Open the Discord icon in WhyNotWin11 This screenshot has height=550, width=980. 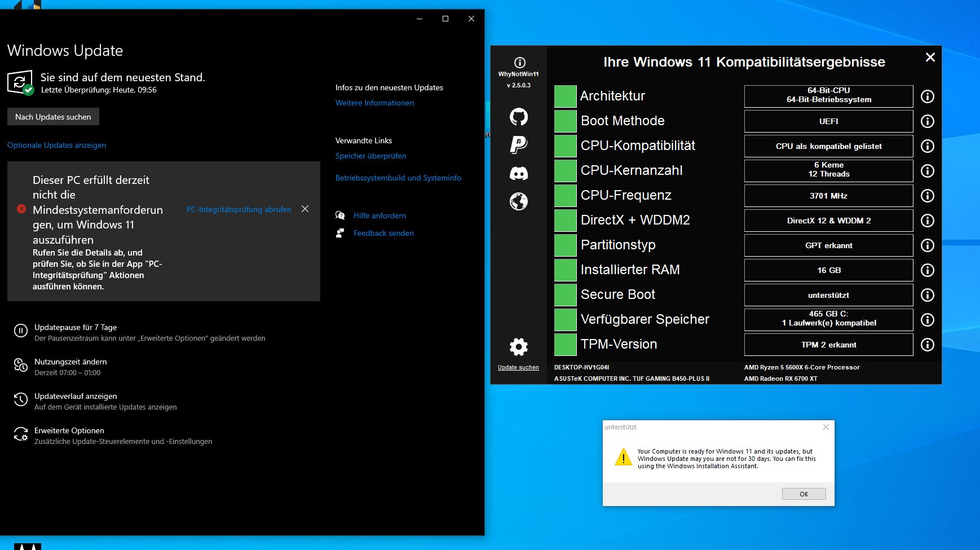(x=519, y=173)
